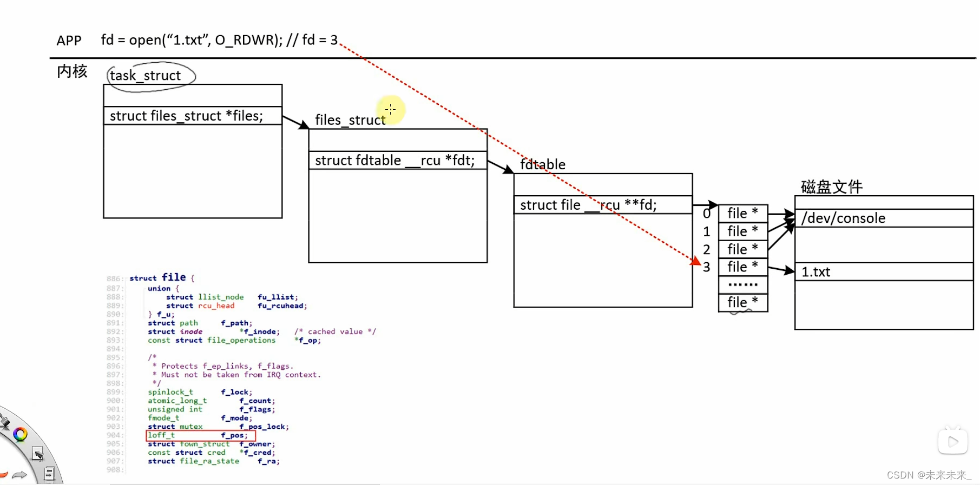
Task: Click 'fu_rcuhead;' code line
Action: [x=236, y=305]
